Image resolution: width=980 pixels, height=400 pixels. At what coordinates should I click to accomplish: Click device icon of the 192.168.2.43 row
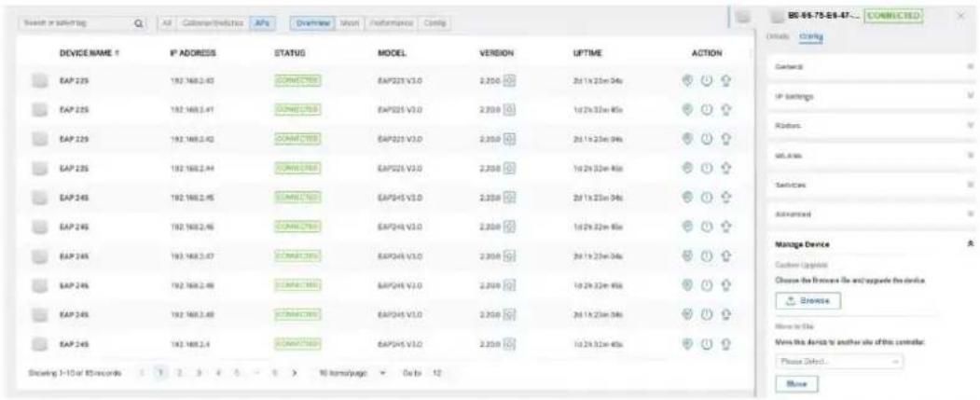point(39,80)
